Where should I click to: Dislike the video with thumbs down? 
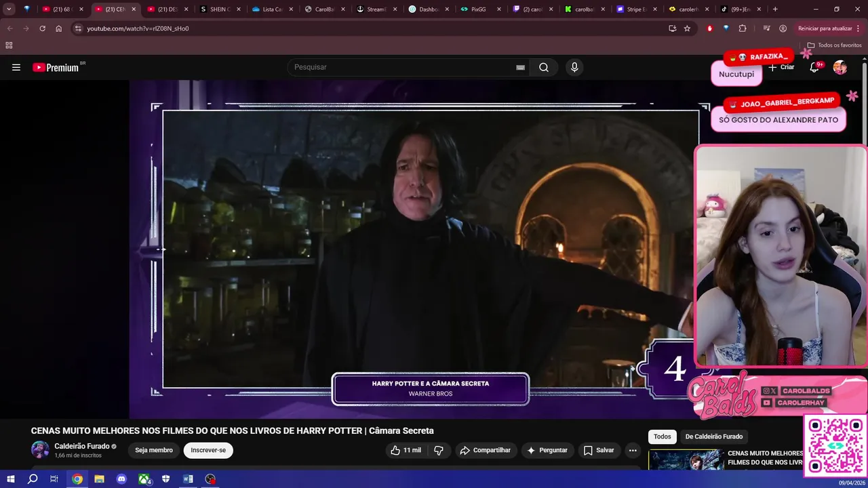tap(439, 450)
